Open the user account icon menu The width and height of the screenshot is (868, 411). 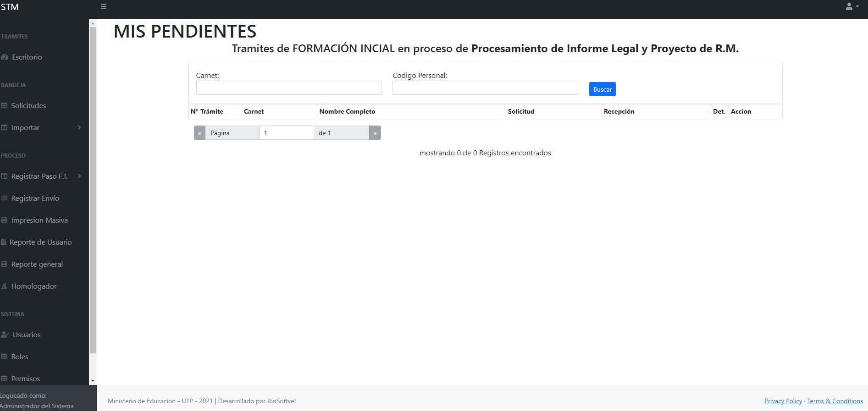point(849,7)
